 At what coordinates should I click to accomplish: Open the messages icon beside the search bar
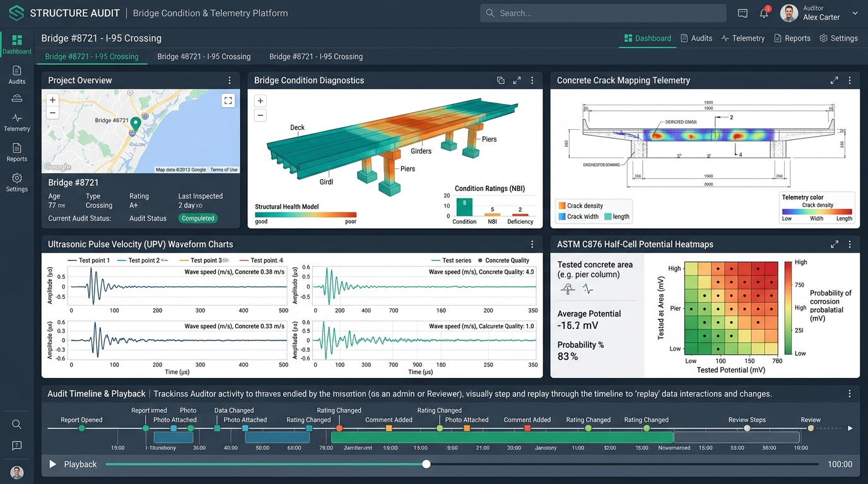742,13
